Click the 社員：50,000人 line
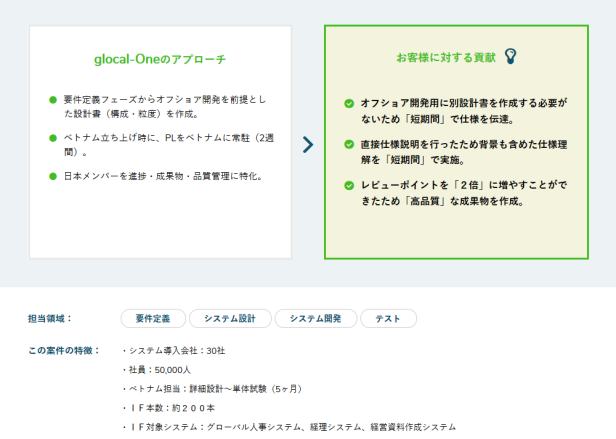Viewport: 616px width, 439px height. coord(156,370)
